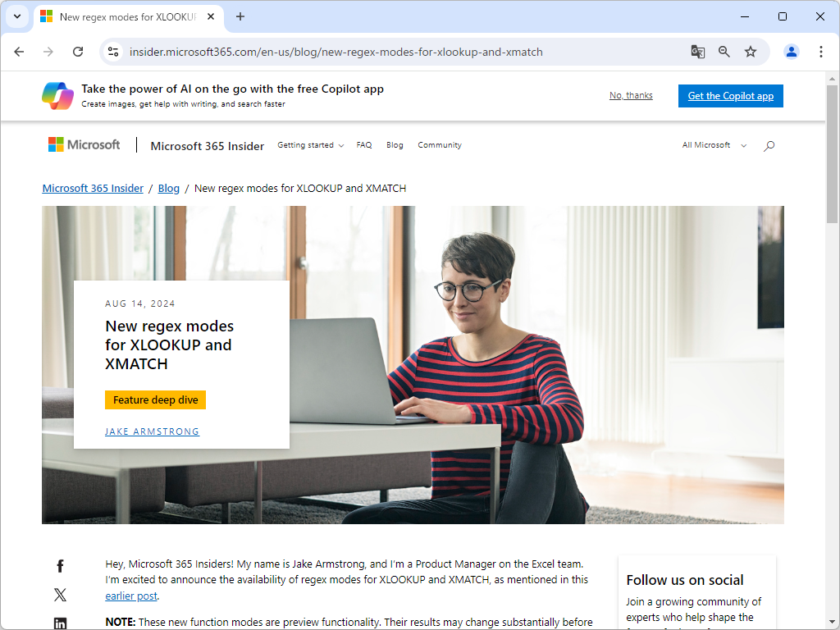Maximize the browser window
840x630 pixels.
[782, 16]
